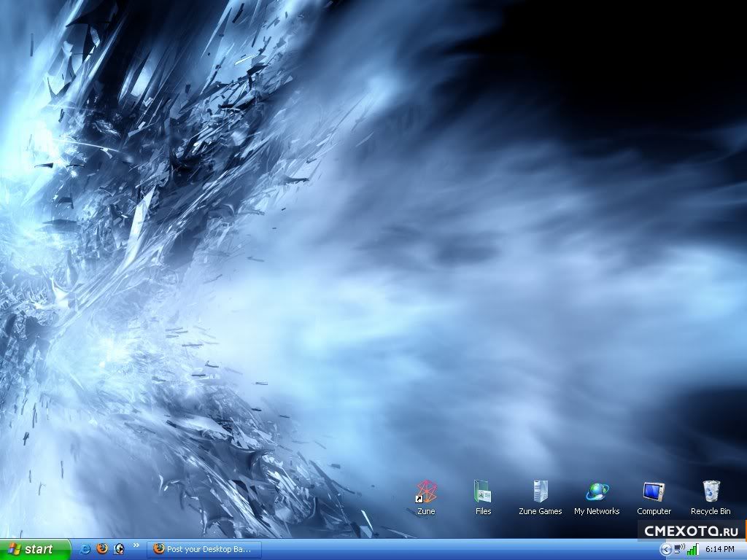Show hidden system tray icons

[665, 550]
